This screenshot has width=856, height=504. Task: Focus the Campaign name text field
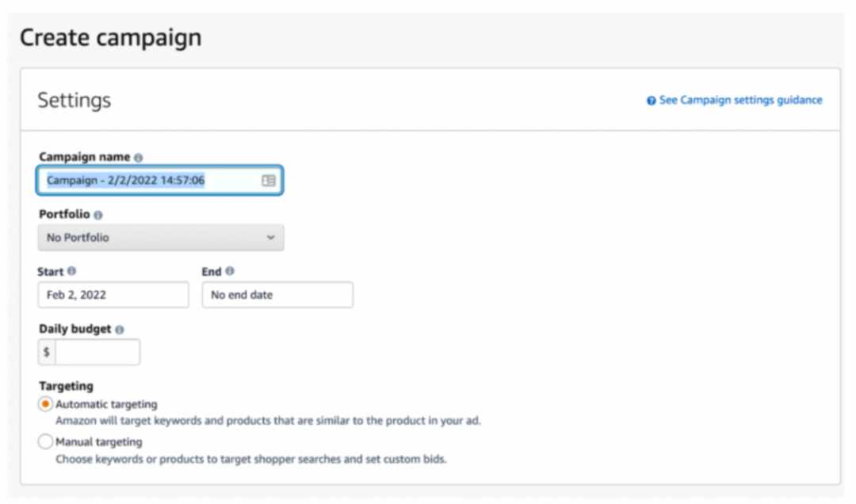click(159, 180)
